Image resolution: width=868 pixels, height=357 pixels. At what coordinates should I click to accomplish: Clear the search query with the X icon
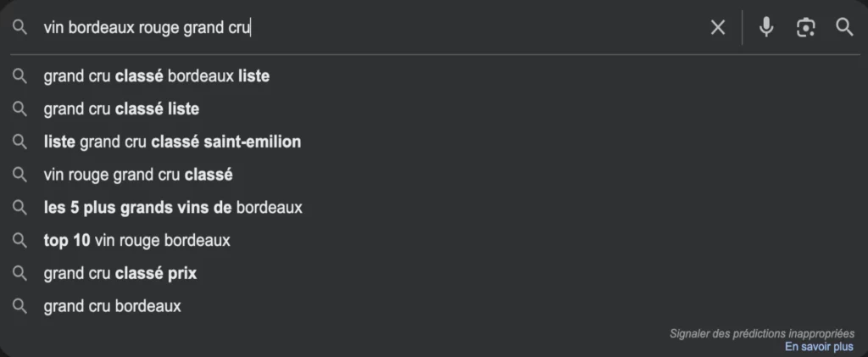(717, 27)
